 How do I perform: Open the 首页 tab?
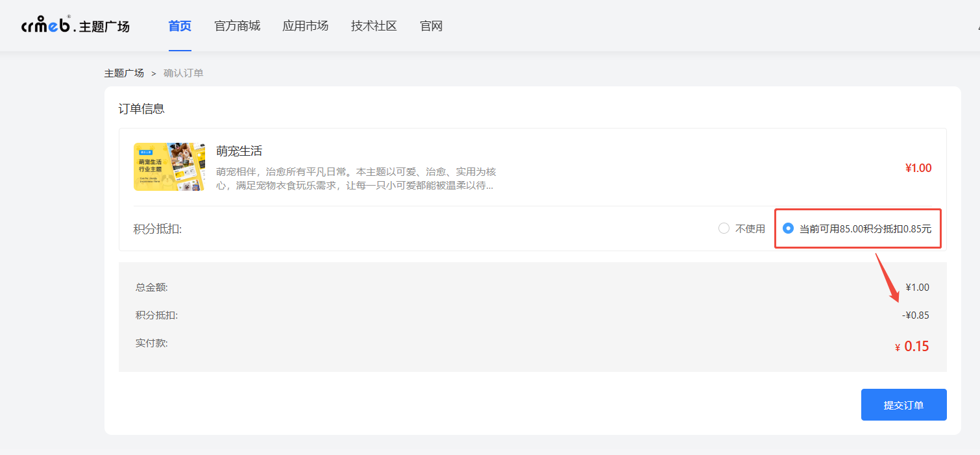point(180,26)
